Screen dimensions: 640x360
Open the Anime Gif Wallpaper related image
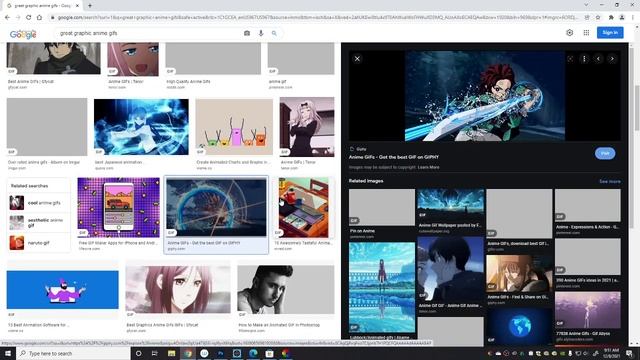451,204
